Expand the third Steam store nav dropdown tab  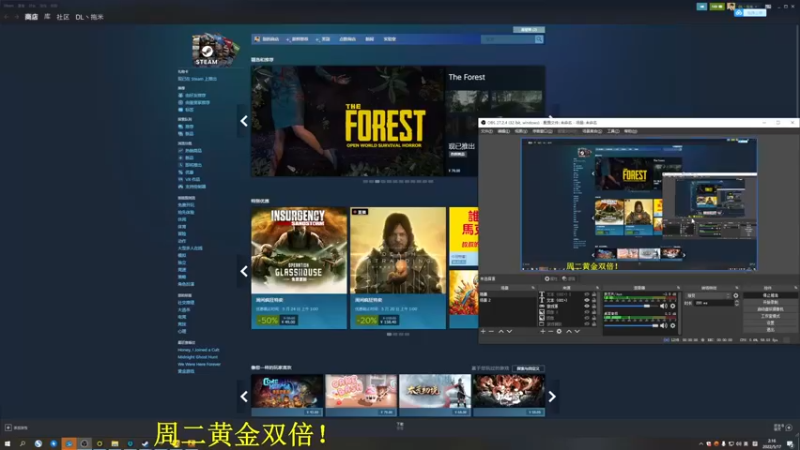323,39
